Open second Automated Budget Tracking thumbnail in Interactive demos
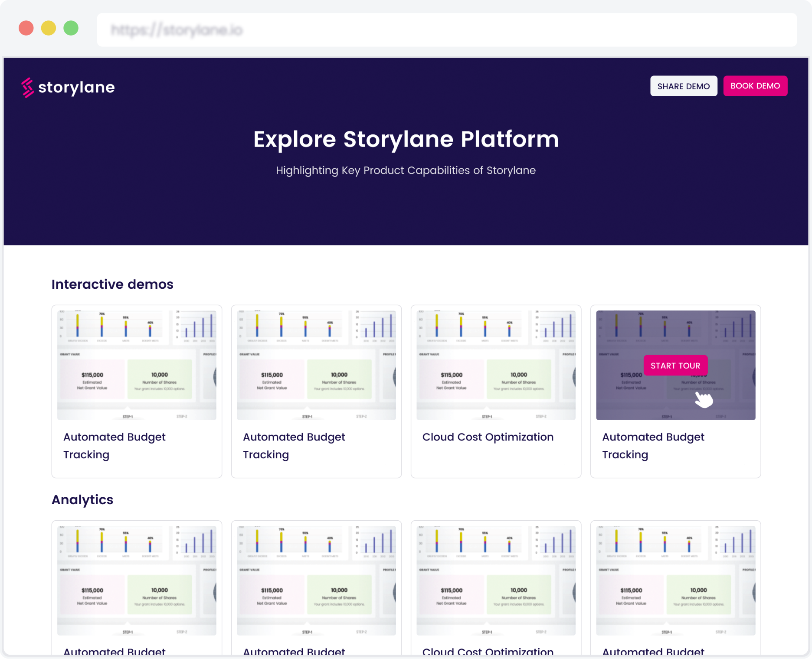Image resolution: width=812 pixels, height=659 pixels. [x=316, y=365]
